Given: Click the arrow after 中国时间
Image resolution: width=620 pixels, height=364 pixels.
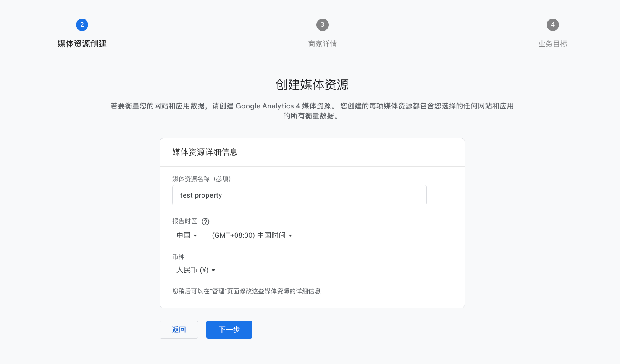Looking at the screenshot, I should click(291, 235).
